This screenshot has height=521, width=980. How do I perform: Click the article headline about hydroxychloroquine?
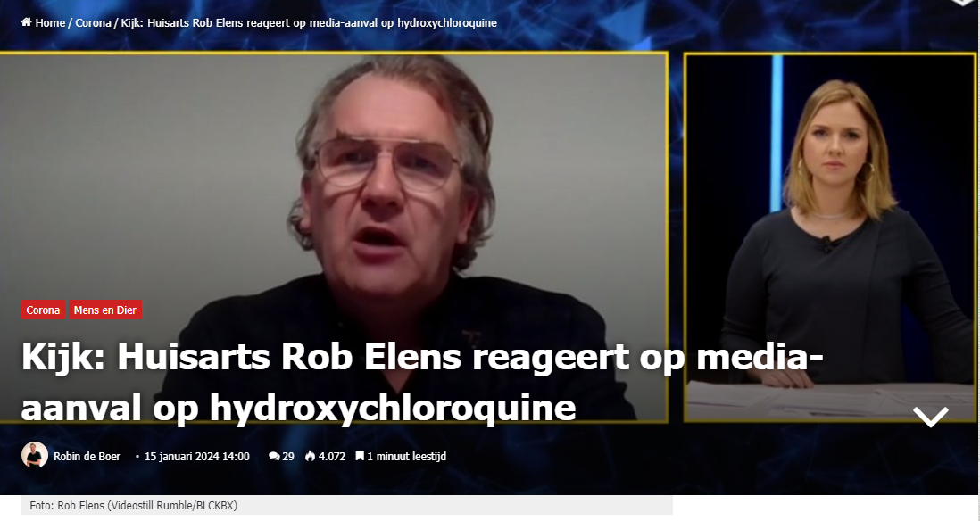pos(422,382)
